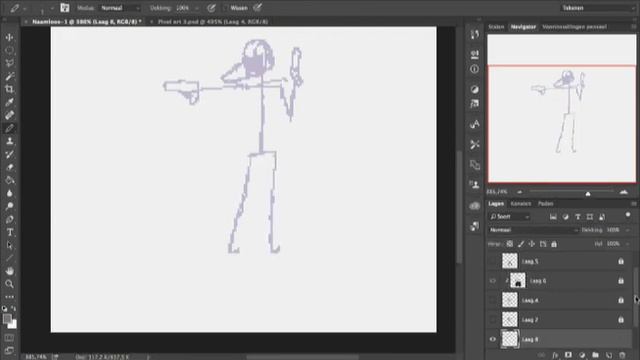Hide the Laag 8 layer

(493, 339)
